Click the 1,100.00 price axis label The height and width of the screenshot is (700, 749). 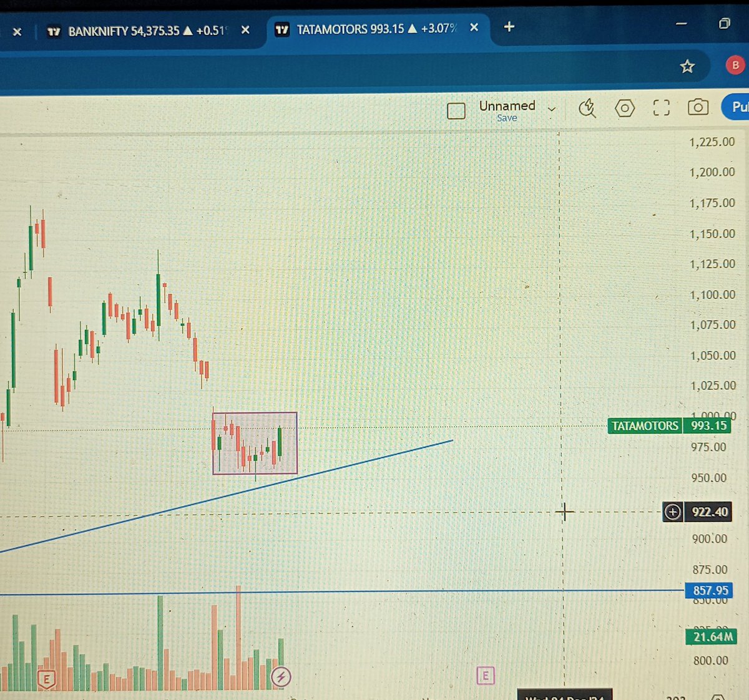click(712, 294)
